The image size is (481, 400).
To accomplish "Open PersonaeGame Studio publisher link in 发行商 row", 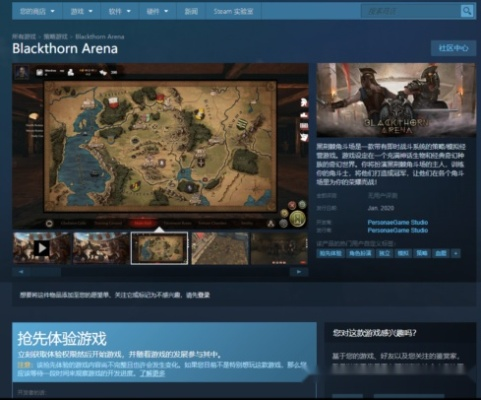I will 398,230.
